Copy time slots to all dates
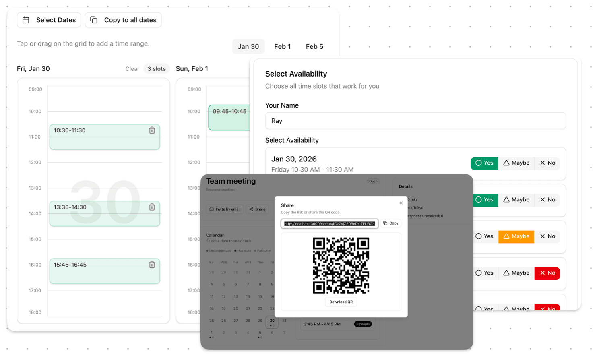This screenshot has height=364, width=599. pos(123,20)
